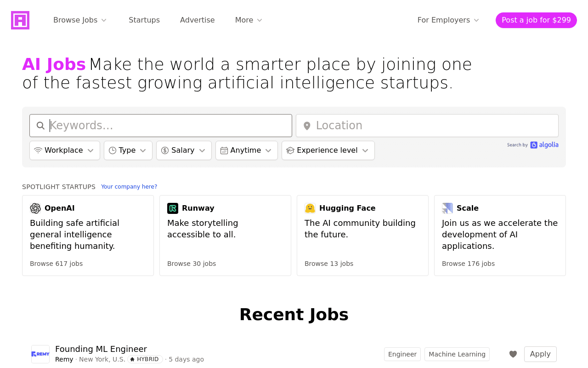Image resolution: width=588 pixels, height=368 pixels.
Task: Go to the Startups page
Action: [x=144, y=20]
